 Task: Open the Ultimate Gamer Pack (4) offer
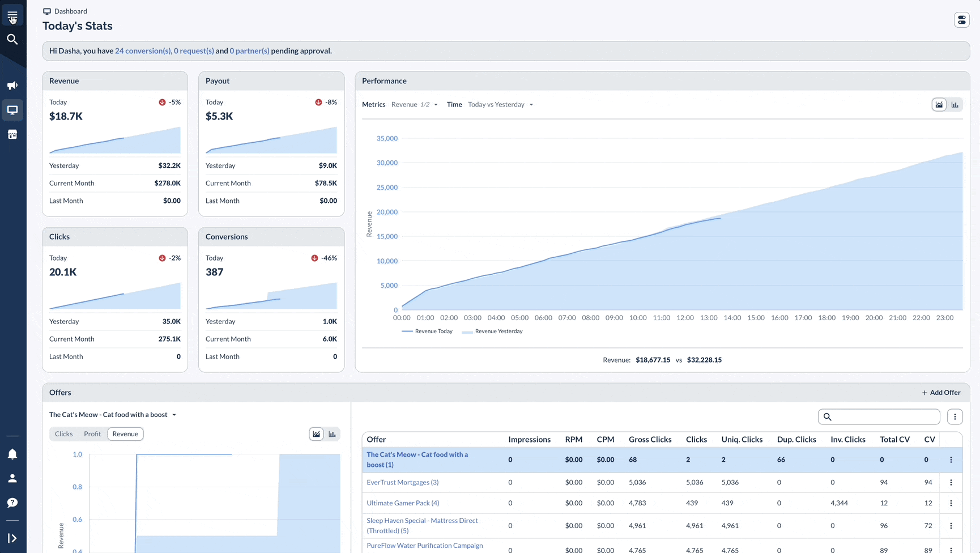click(403, 503)
